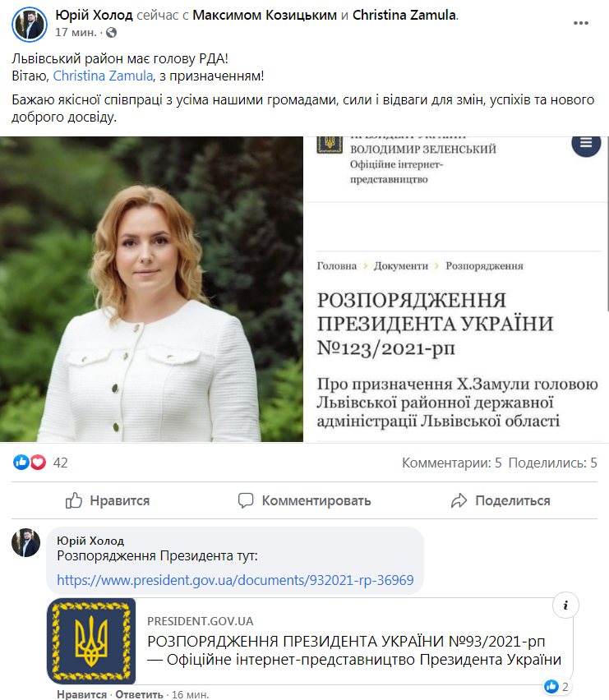
Task: Click the Нравится like button
Action: point(108,500)
